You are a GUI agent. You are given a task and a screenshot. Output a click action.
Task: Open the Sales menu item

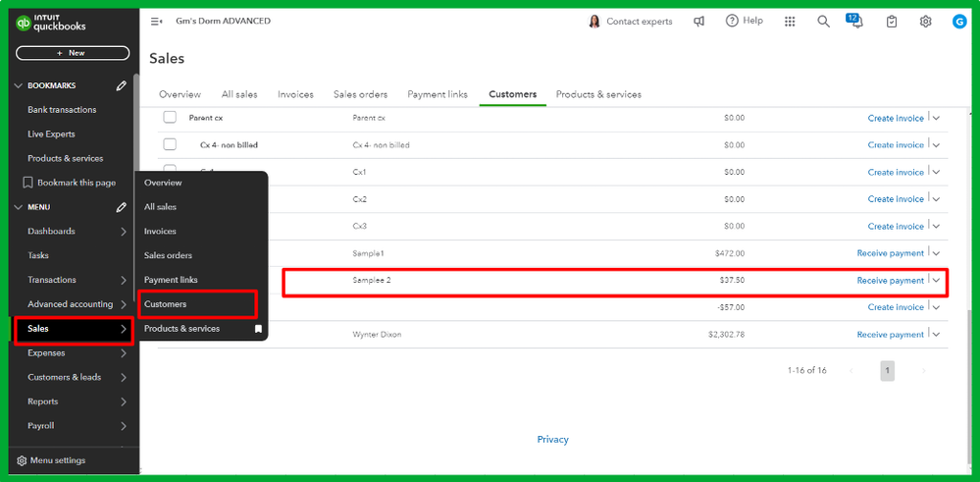75,329
